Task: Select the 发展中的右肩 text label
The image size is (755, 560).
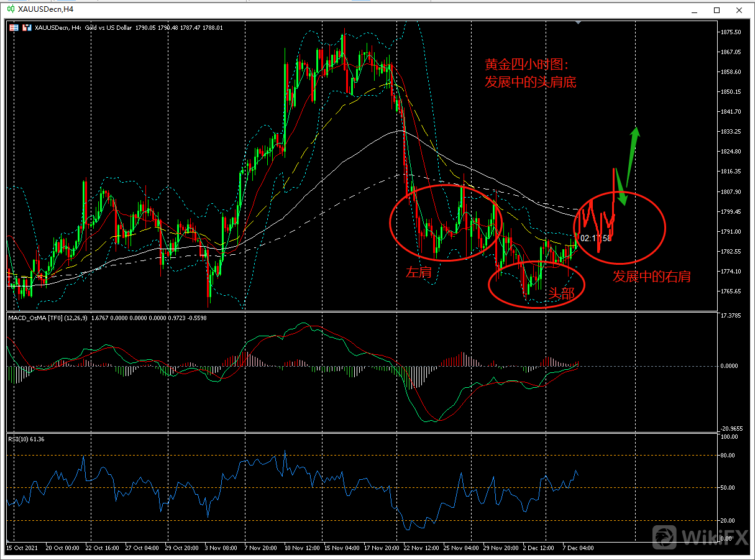Action: coord(651,277)
